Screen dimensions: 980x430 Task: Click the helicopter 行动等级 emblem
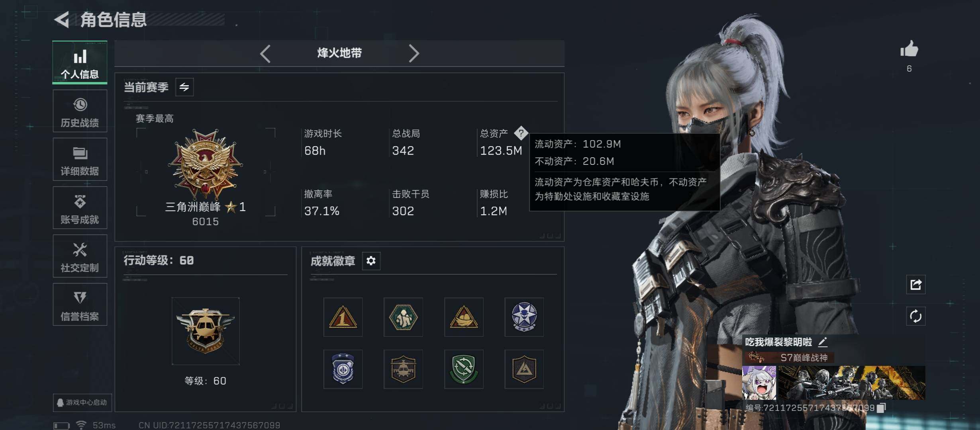(206, 331)
